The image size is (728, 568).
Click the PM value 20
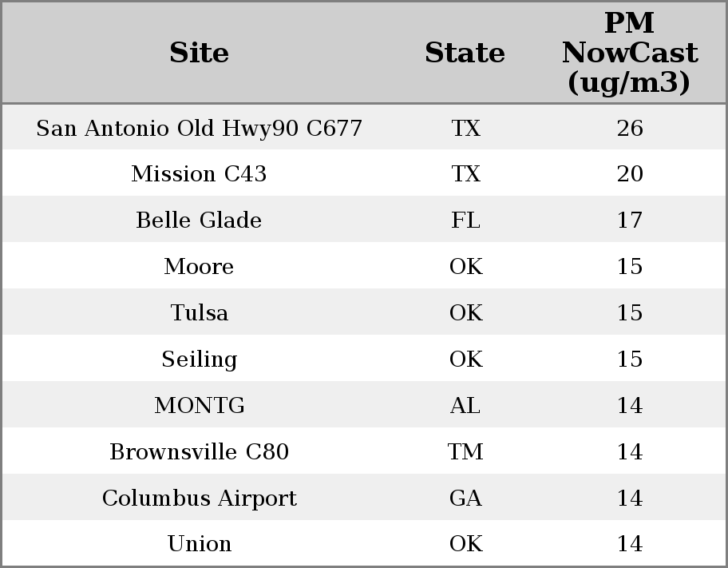[630, 174]
